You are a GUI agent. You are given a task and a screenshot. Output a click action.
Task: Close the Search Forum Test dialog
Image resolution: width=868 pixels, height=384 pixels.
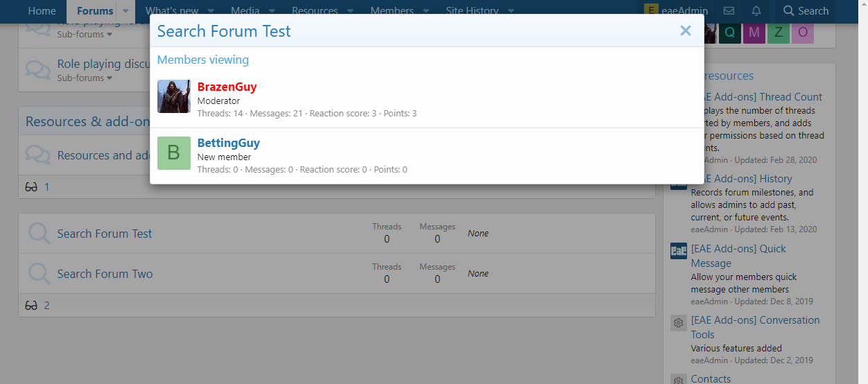[686, 30]
